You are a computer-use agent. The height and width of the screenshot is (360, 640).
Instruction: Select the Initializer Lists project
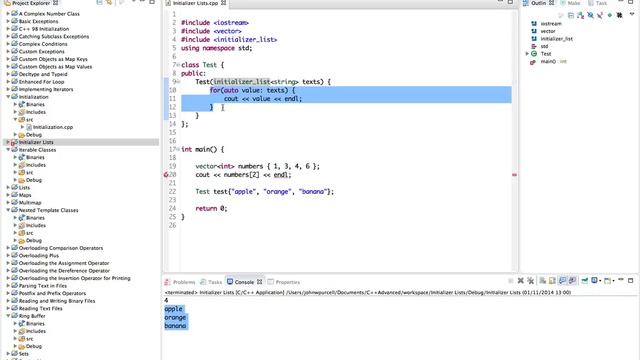click(36, 142)
